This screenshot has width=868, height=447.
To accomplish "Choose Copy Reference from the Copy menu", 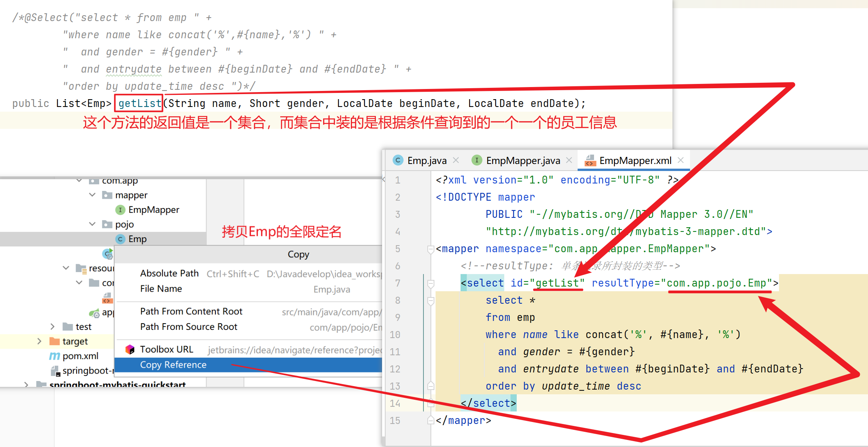I will point(173,365).
